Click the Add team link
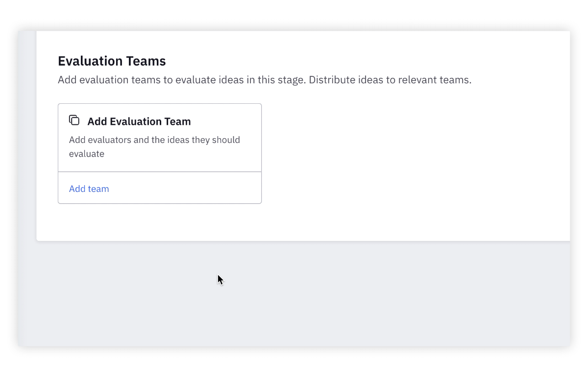The image size is (588, 377). click(x=89, y=189)
